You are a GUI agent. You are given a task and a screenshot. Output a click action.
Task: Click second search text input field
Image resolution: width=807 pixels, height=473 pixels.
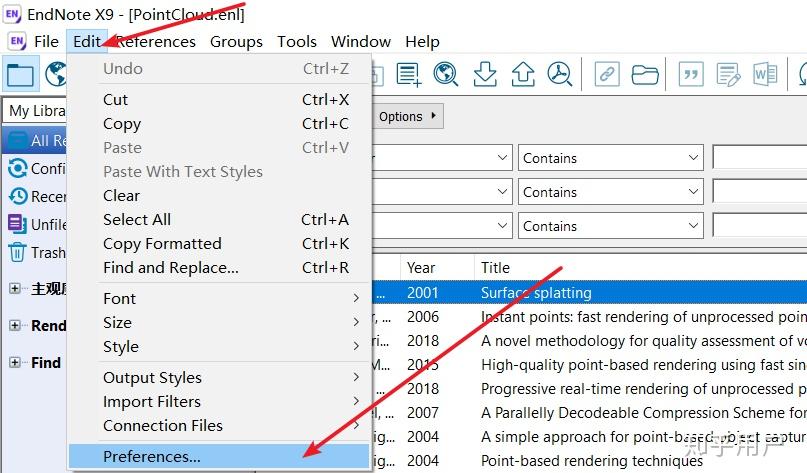click(760, 191)
